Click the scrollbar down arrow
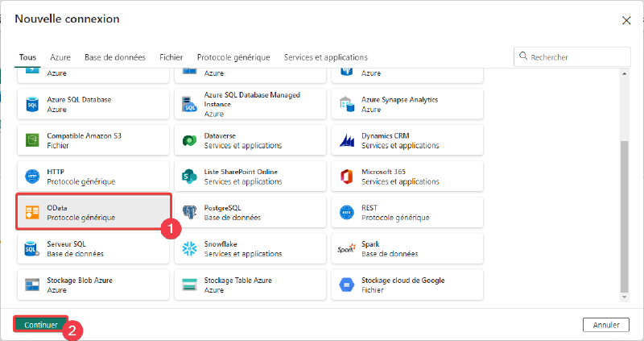 (x=625, y=297)
